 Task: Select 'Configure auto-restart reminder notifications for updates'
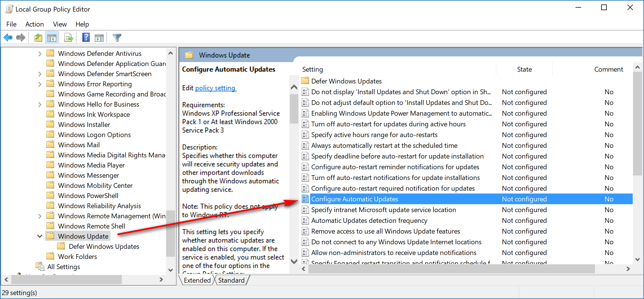395,167
